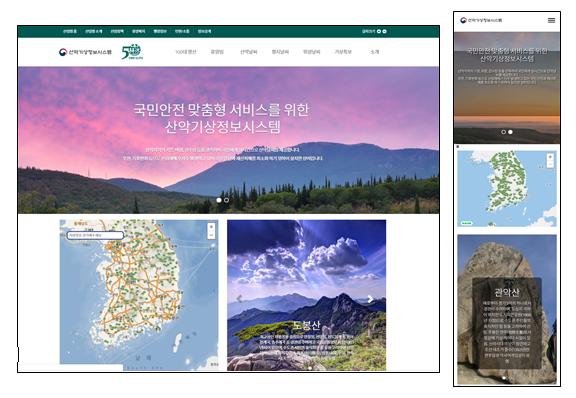The width and height of the screenshot is (576, 398).
Task: Zoom in on the mobile view map
Action: (550, 157)
